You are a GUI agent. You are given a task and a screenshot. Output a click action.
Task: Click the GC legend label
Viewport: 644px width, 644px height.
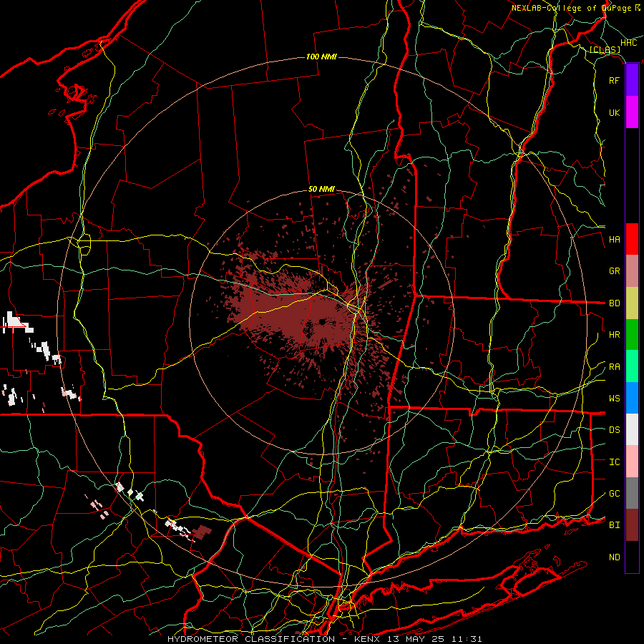(x=614, y=494)
